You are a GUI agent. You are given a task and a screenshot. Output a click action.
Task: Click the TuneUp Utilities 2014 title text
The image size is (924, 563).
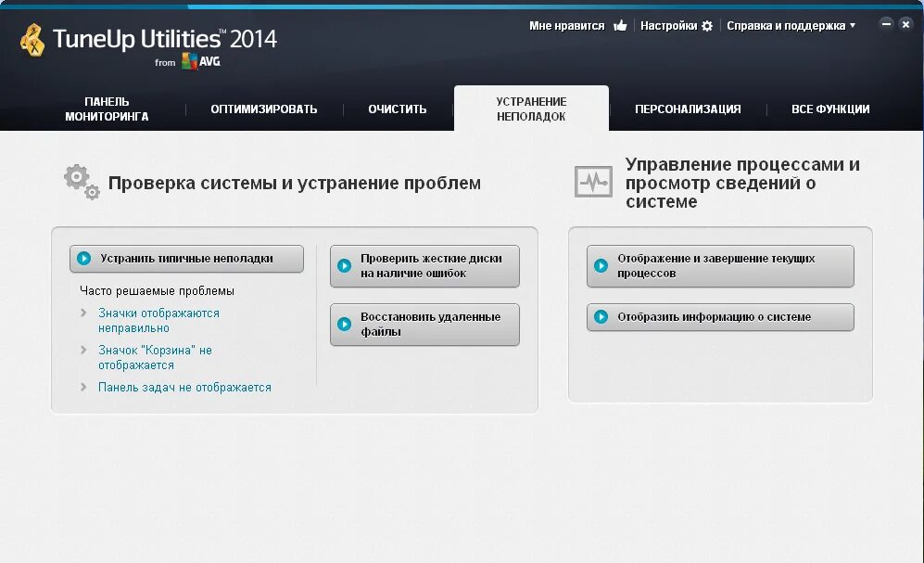point(164,40)
